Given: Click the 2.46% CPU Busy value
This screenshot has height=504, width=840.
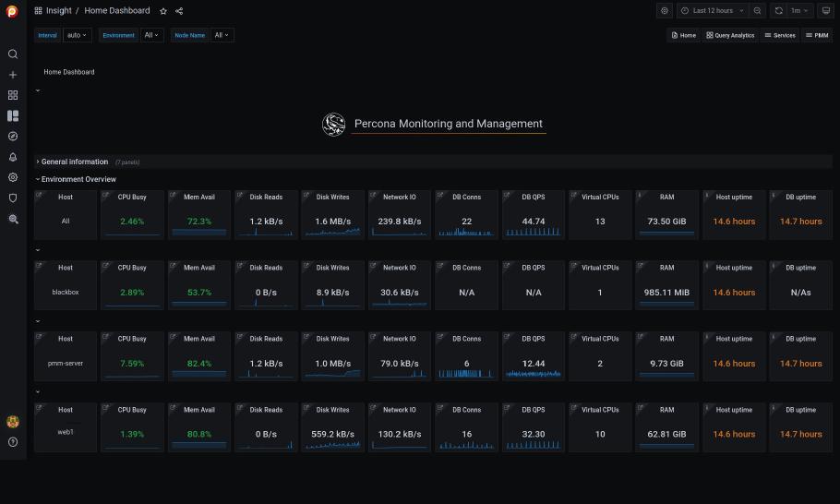Looking at the screenshot, I should (132, 222).
